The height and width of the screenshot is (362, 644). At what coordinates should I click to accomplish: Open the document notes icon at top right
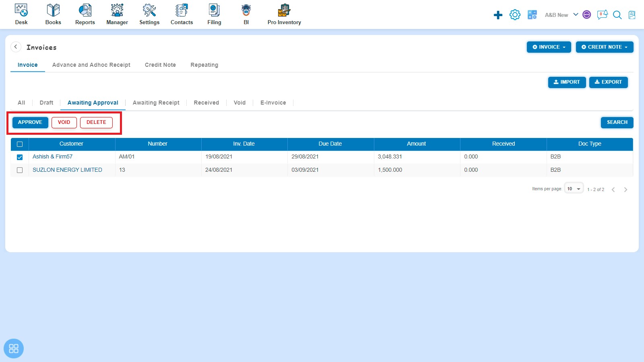632,15
